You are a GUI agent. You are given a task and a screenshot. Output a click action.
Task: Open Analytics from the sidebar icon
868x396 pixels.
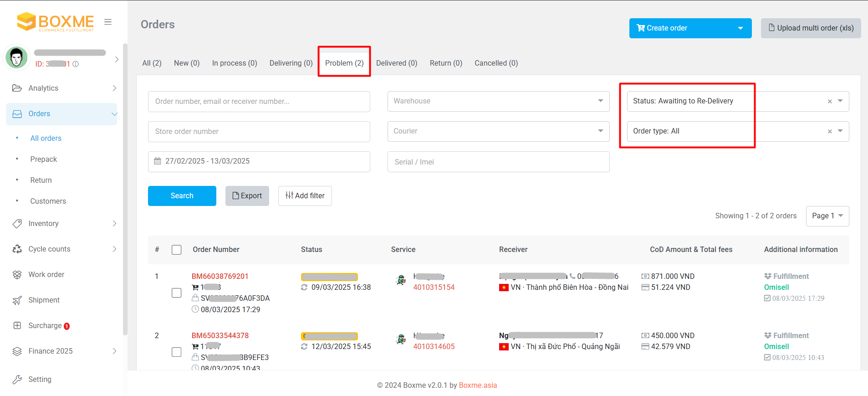click(17, 88)
